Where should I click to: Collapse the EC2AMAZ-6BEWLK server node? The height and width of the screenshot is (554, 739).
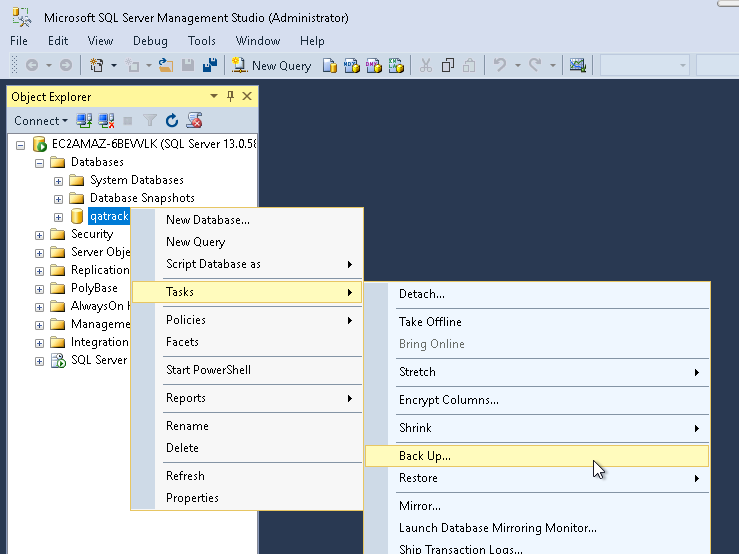20,145
